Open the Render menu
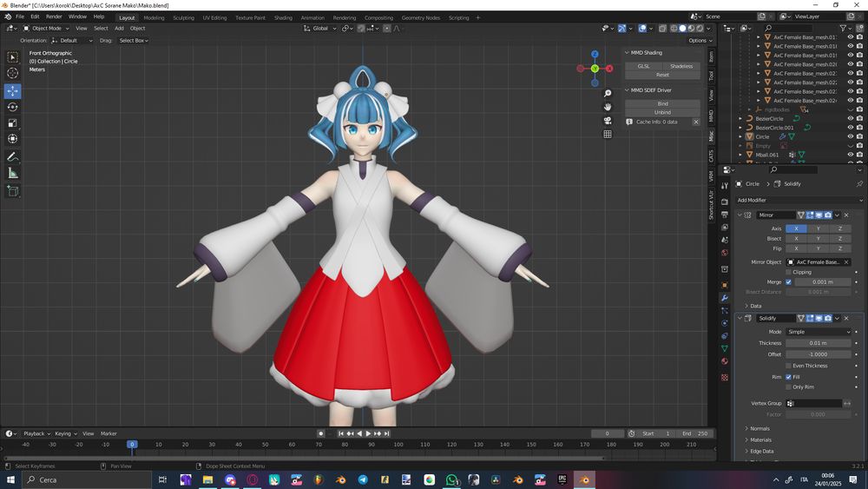868x489 pixels. [54, 17]
